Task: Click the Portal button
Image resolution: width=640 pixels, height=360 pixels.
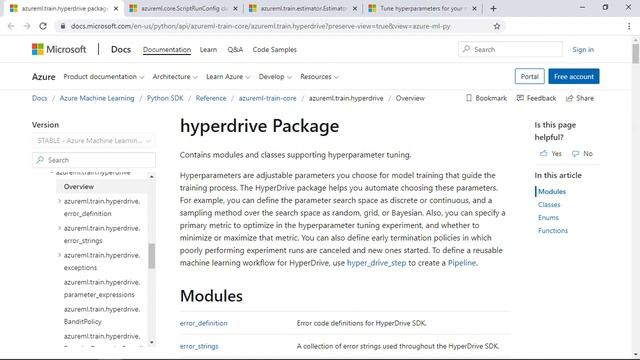Action: [x=529, y=76]
